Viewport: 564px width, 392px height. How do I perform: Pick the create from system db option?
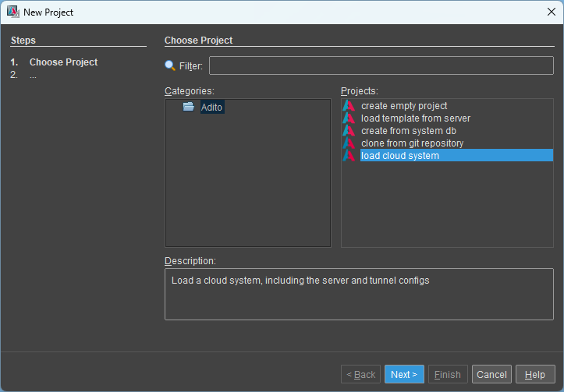coord(408,131)
